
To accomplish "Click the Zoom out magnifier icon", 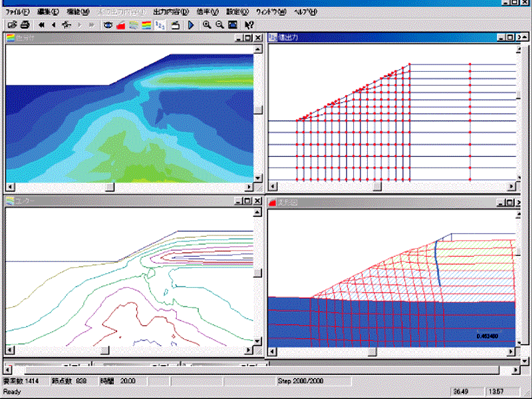I will tap(219, 25).
